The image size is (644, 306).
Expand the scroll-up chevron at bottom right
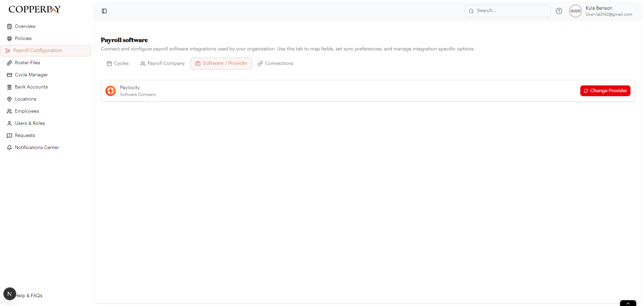(x=628, y=303)
